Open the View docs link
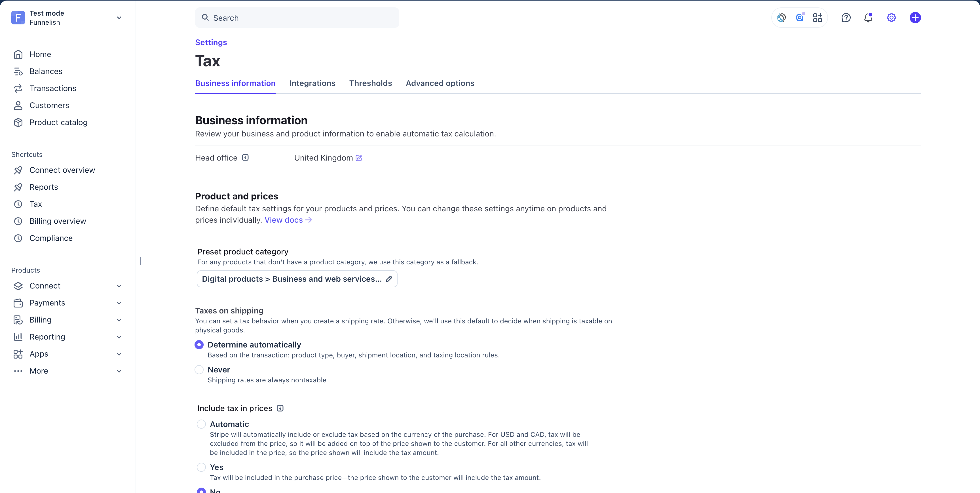Screen dimensions: 980x493 pyautogui.click(x=288, y=220)
